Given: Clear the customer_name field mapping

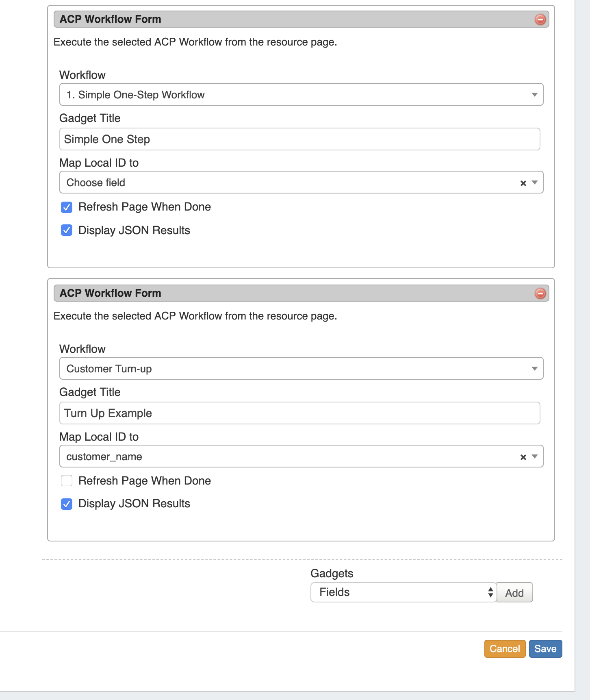Looking at the screenshot, I should pos(523,457).
